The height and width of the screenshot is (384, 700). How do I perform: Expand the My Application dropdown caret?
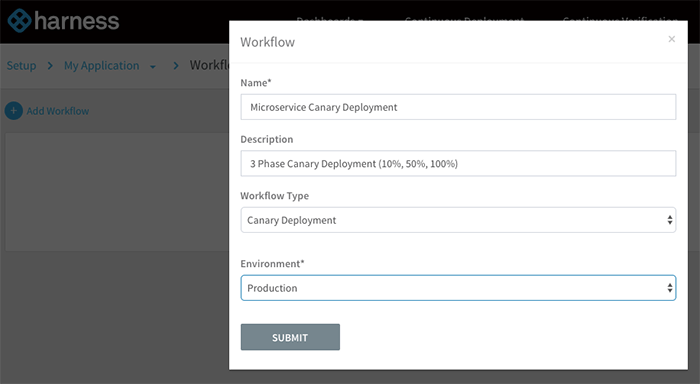coord(153,67)
